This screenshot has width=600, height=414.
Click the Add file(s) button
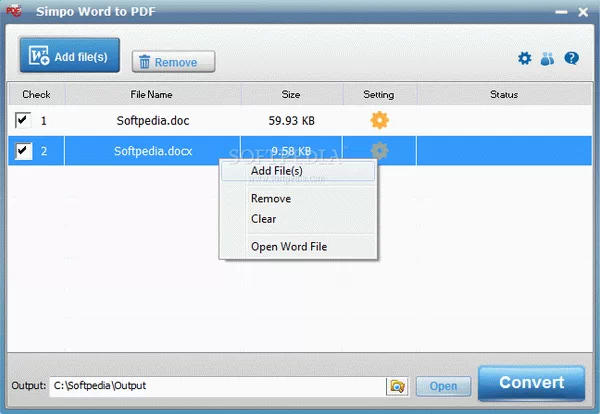70,55
